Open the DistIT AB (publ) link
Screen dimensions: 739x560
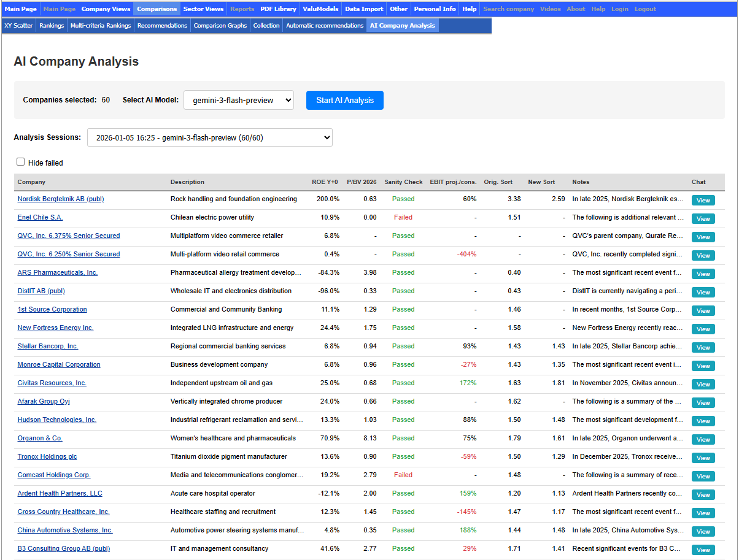(41, 291)
